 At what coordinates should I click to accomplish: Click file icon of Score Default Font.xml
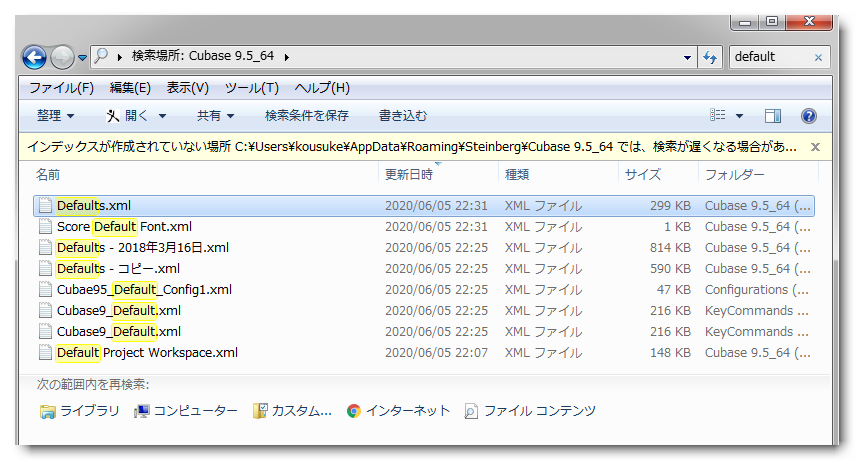click(x=45, y=227)
